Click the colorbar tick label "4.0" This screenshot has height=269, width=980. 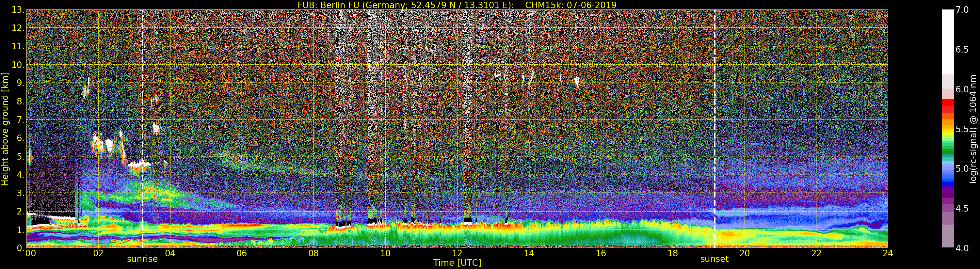962,248
